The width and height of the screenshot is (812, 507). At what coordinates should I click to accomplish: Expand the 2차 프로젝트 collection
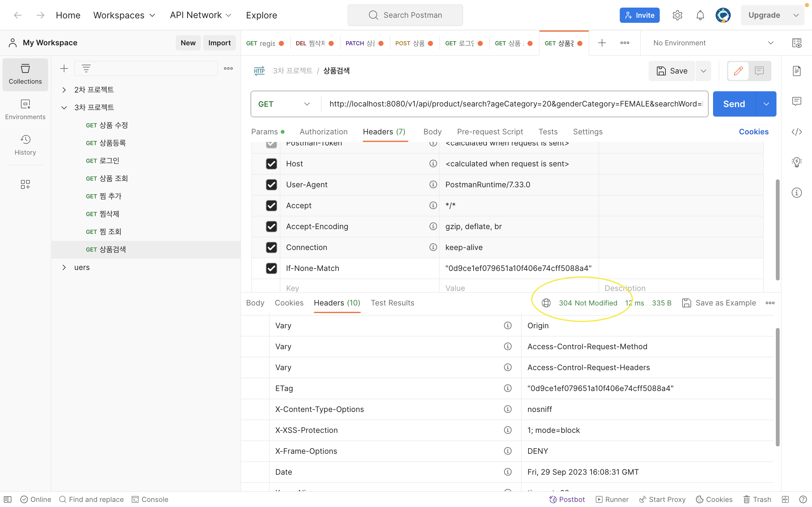pos(64,90)
